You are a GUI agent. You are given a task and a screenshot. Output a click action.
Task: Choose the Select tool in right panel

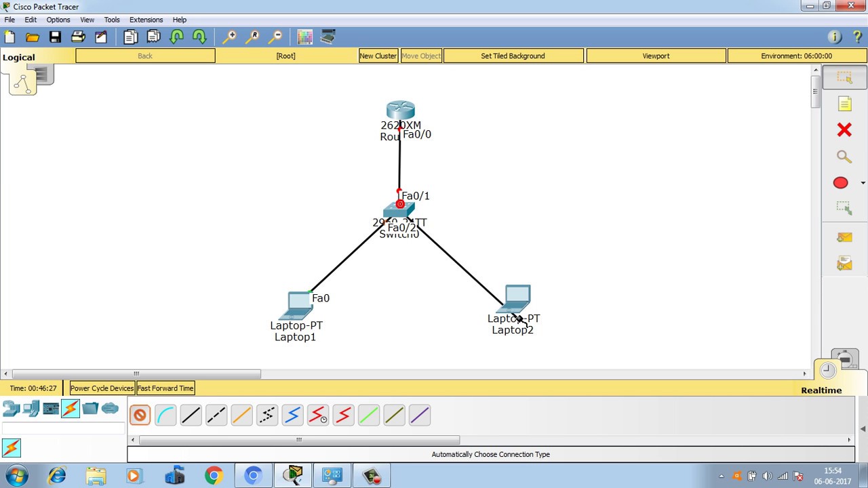point(844,78)
